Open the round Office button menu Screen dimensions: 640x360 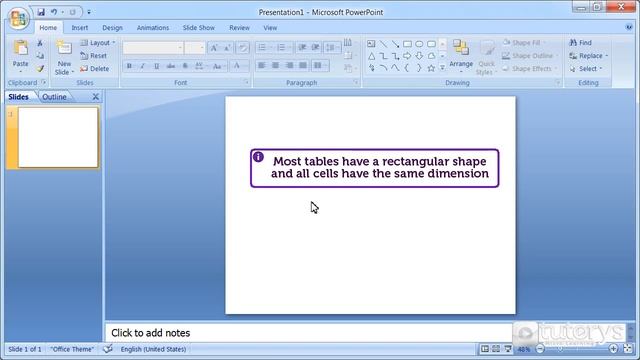[x=18, y=19]
